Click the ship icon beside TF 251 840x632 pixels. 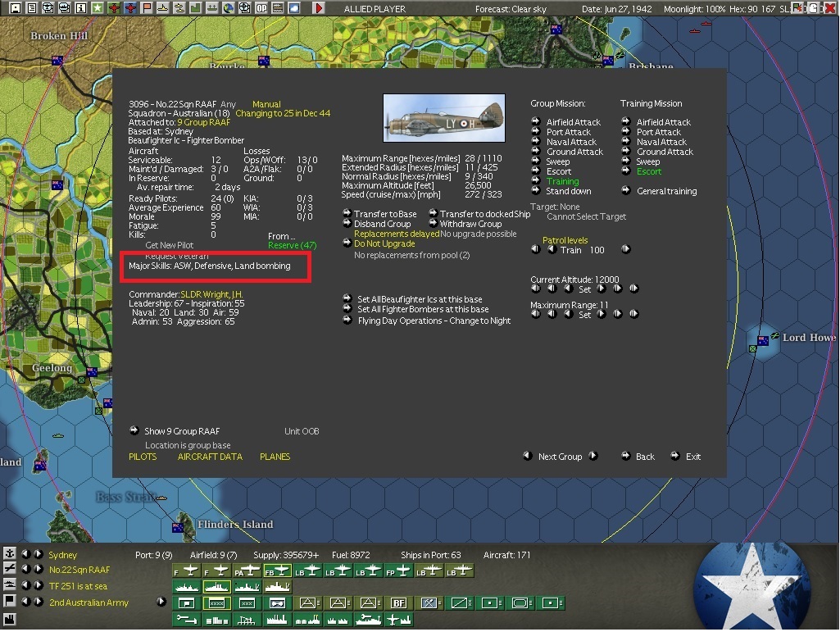[x=9, y=584]
